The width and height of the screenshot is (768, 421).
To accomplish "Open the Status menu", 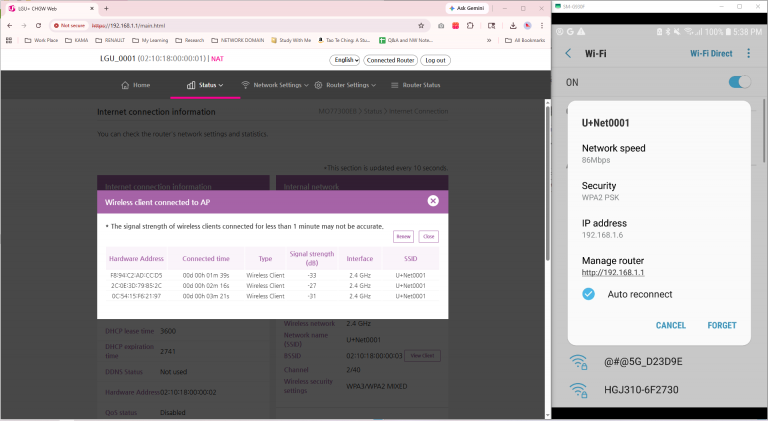I will pos(205,85).
